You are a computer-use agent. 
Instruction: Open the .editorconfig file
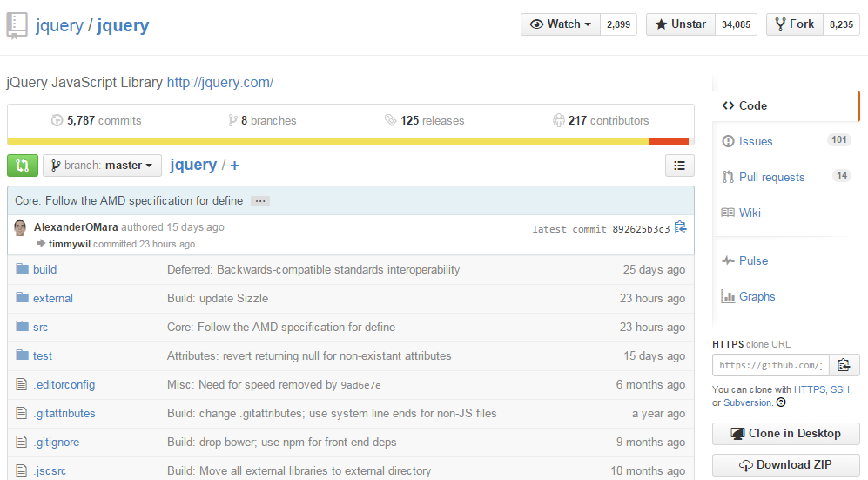click(64, 384)
